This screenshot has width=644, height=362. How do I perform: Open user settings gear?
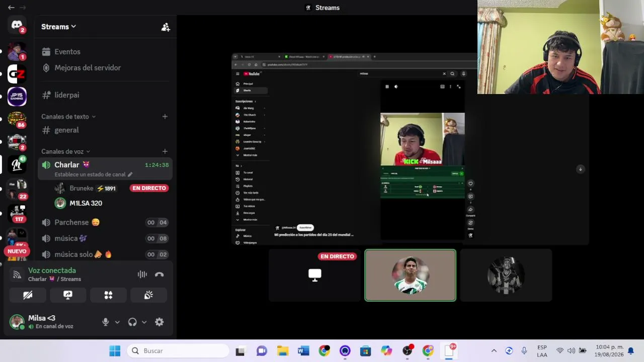tap(159, 322)
